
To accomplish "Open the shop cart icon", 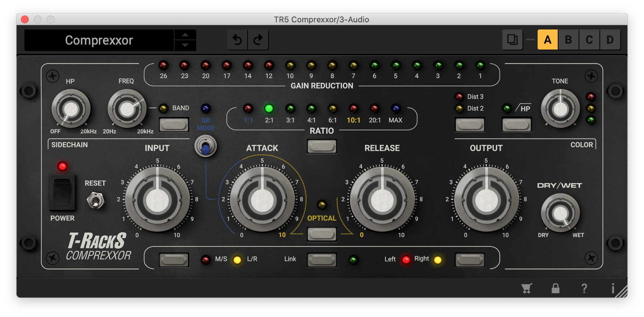I will tap(526, 288).
